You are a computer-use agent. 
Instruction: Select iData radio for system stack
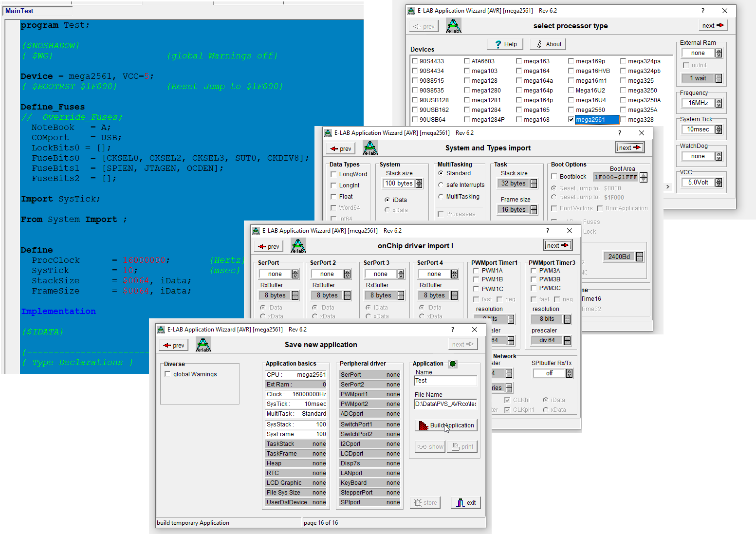click(x=387, y=200)
